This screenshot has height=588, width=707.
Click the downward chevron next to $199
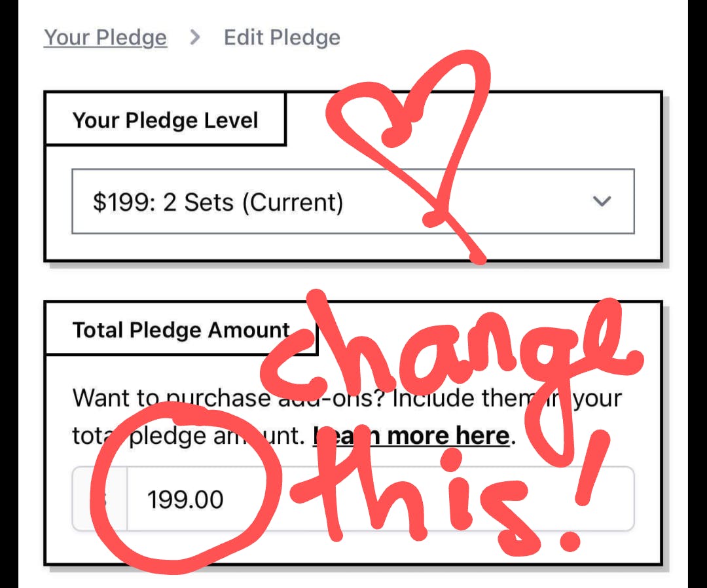(x=602, y=202)
